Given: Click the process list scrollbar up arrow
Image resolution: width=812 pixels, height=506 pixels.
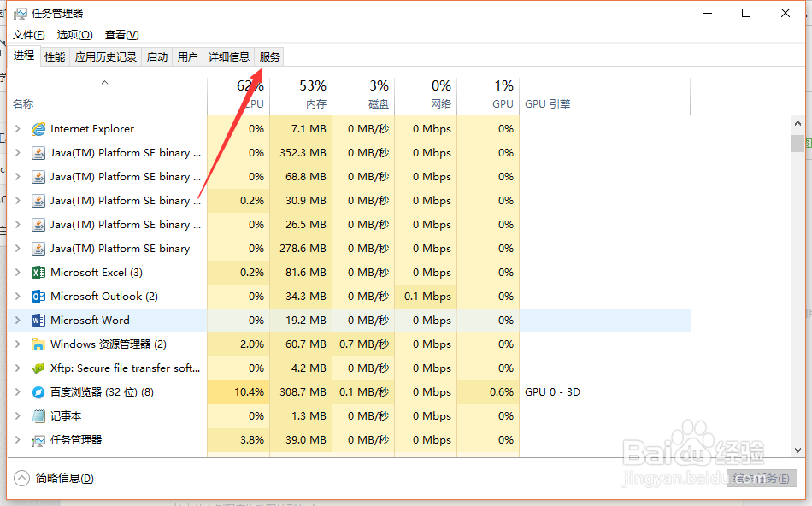Looking at the screenshot, I should 797,123.
